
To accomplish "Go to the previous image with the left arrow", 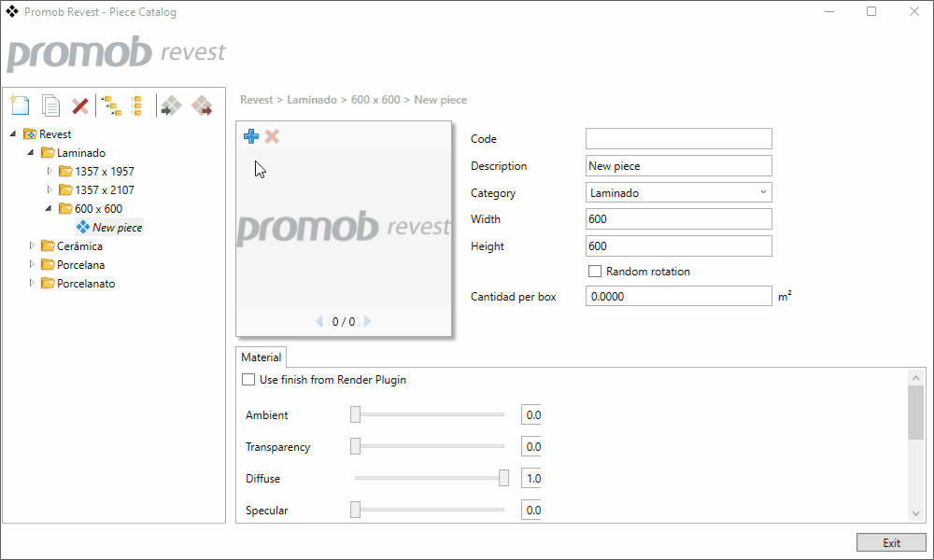I will coord(319,321).
